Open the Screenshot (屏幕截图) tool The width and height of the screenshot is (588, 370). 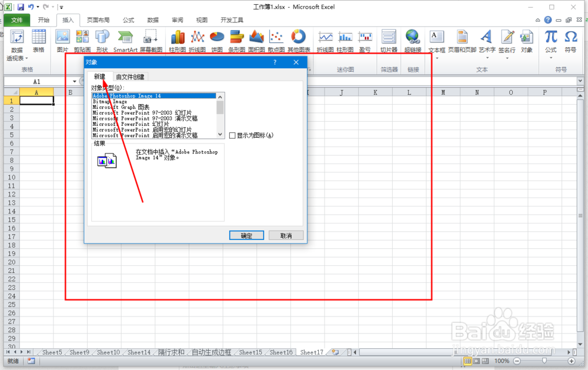pos(151,41)
